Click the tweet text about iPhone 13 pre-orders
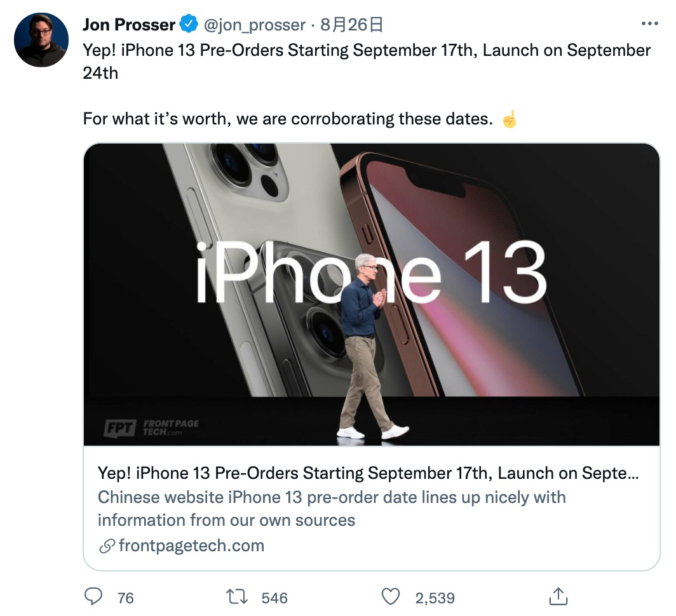Viewport: 676px width, 616px height. click(367, 62)
